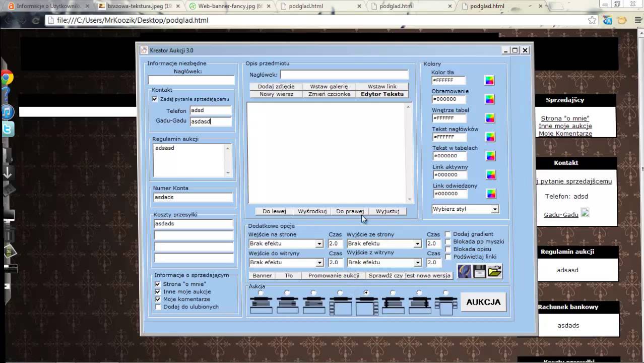This screenshot has width=644, height=363.
Task: Click Wstaw galerię button
Action: click(329, 87)
